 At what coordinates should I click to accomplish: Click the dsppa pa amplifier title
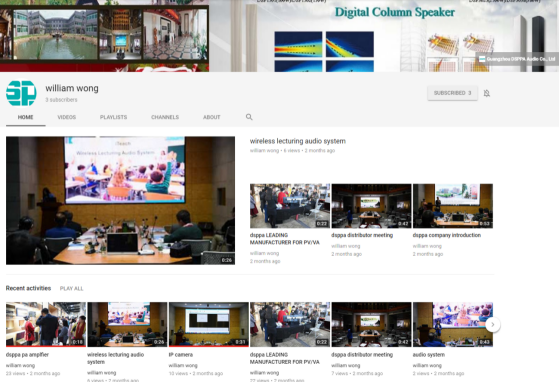[x=27, y=355]
